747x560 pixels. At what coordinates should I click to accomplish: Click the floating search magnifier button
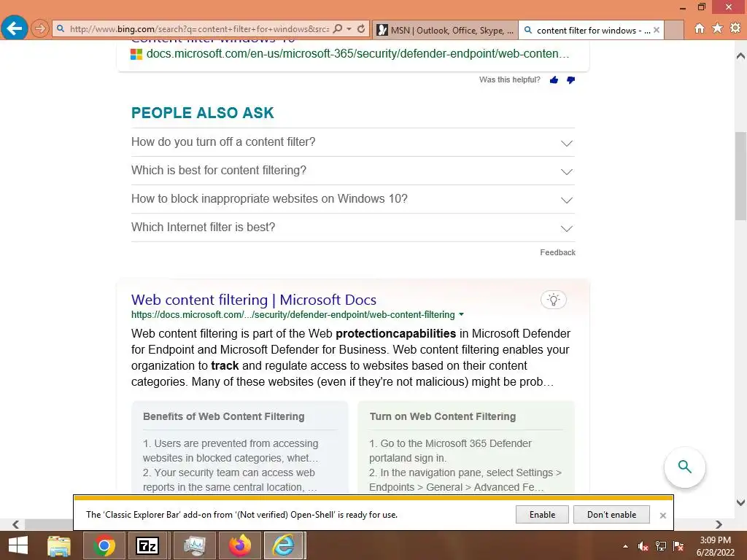coord(684,467)
